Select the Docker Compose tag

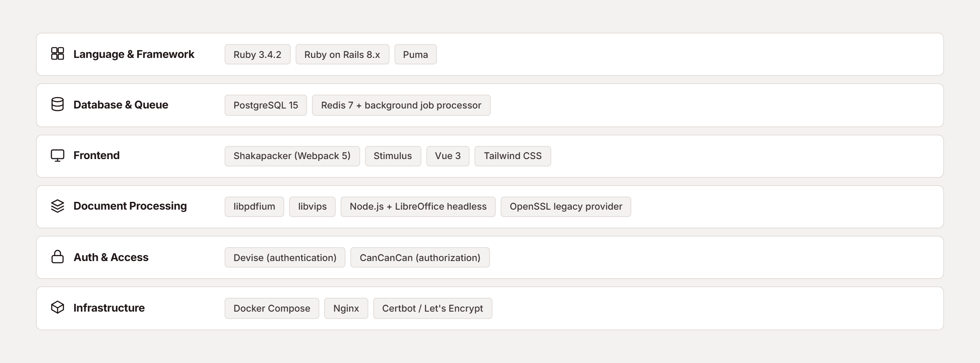272,308
